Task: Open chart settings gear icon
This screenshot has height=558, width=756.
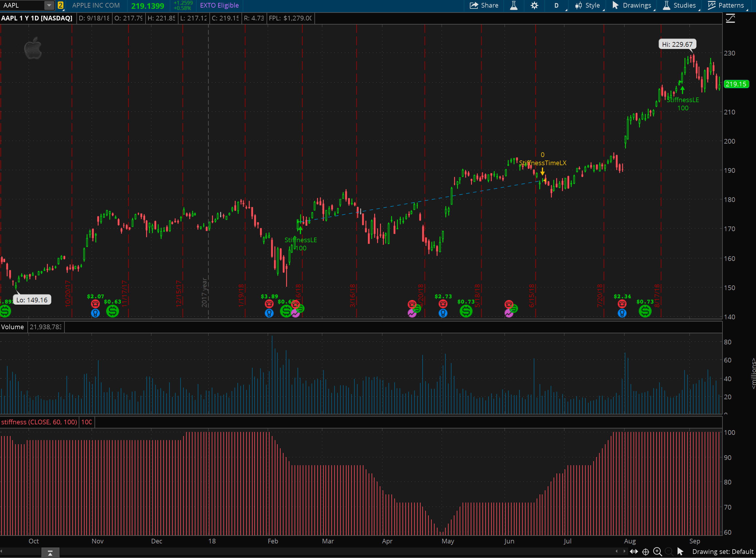Action: click(534, 6)
